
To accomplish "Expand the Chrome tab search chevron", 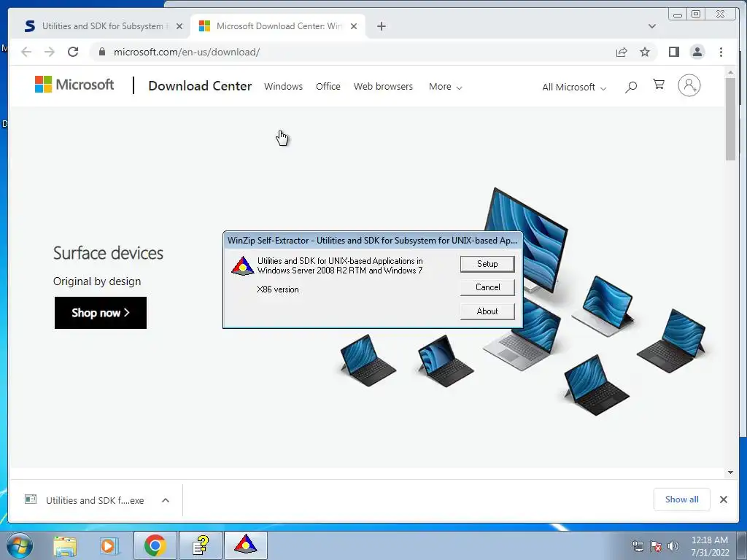I will [x=651, y=26].
